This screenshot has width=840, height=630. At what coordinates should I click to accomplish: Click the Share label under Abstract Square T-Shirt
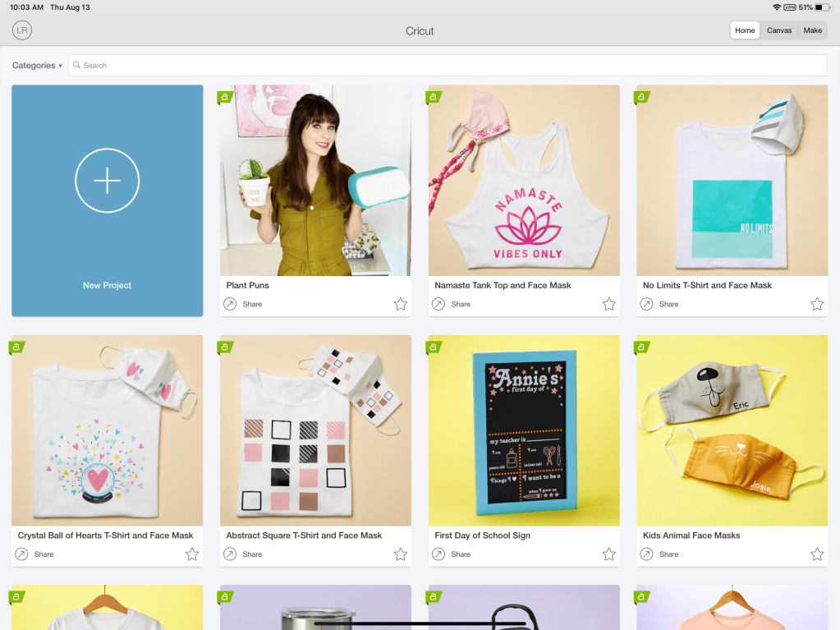point(252,554)
